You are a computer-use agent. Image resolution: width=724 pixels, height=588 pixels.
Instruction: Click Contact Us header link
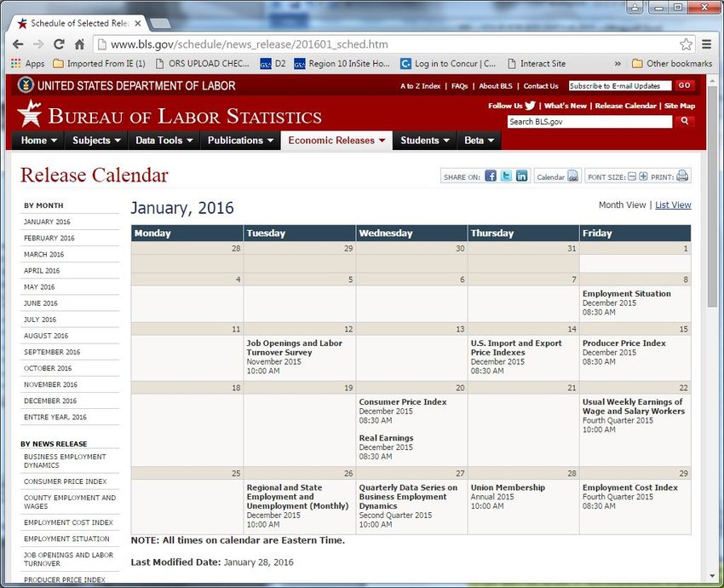pos(541,86)
